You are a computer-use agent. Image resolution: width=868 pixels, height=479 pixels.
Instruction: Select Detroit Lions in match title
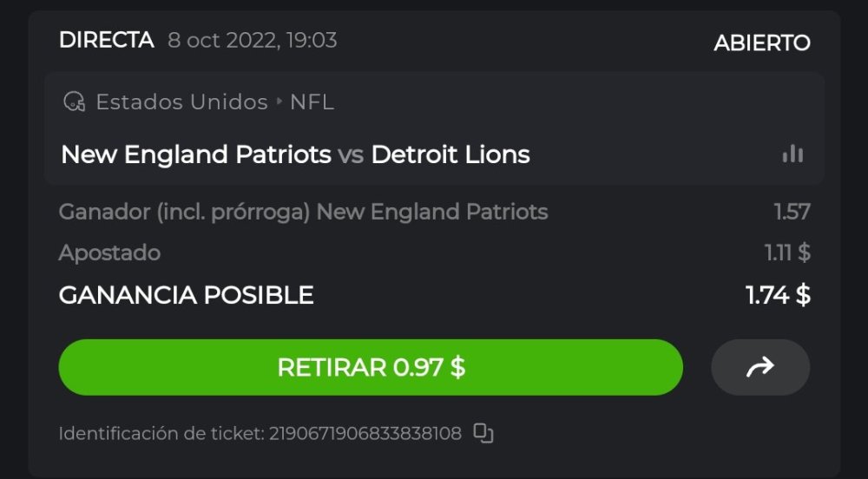pyautogui.click(x=450, y=155)
